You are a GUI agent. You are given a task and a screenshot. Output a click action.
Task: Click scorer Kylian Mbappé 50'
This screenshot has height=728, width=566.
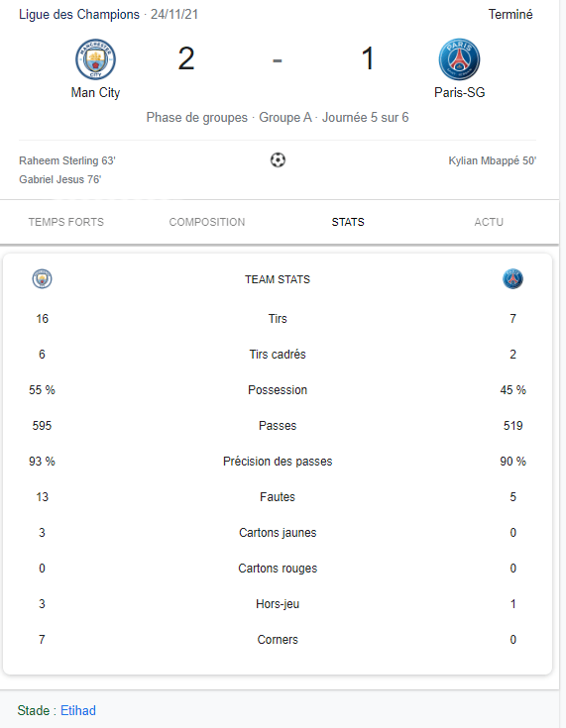(x=492, y=160)
